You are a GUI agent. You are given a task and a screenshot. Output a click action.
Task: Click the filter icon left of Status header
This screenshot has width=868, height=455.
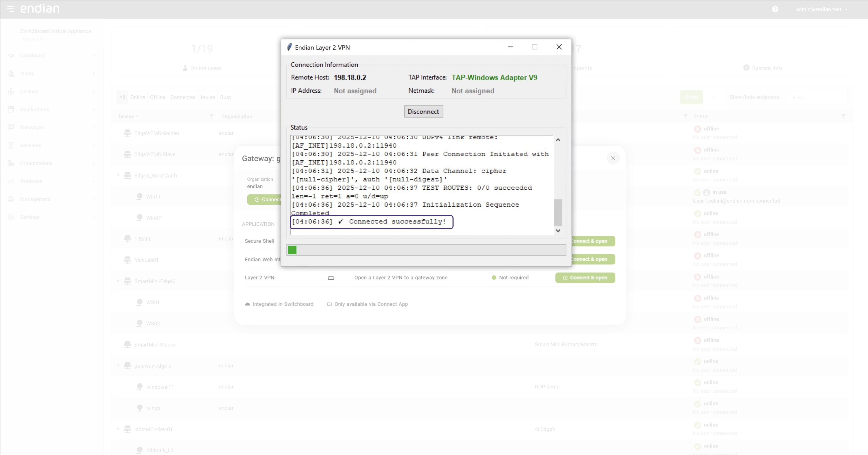685,116
